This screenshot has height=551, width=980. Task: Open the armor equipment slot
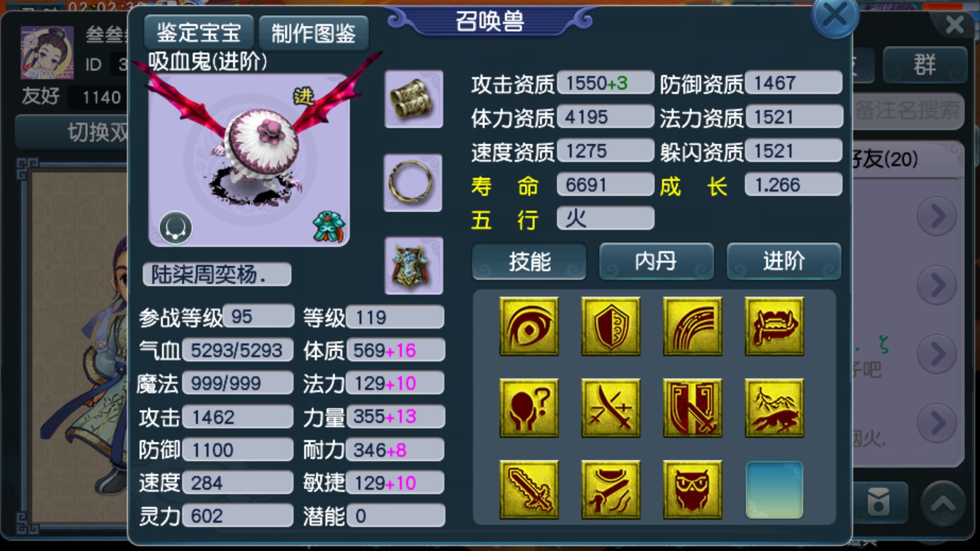[414, 266]
